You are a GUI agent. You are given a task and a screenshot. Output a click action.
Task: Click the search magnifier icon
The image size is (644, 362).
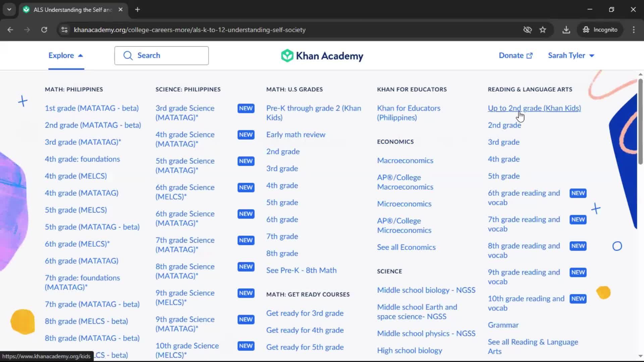point(128,56)
